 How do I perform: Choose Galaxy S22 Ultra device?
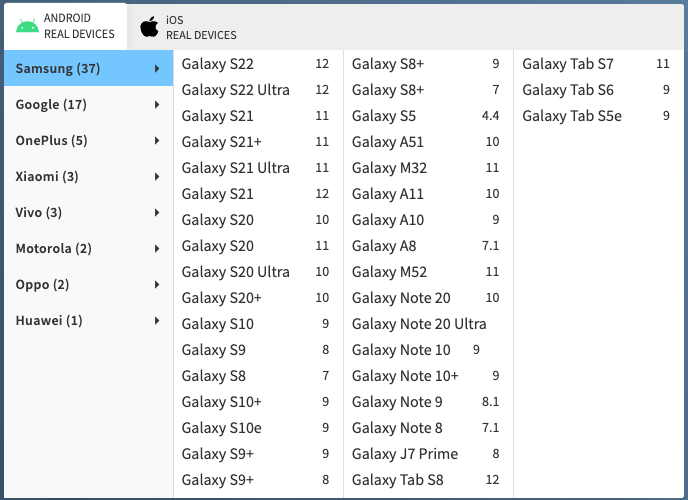coord(255,90)
